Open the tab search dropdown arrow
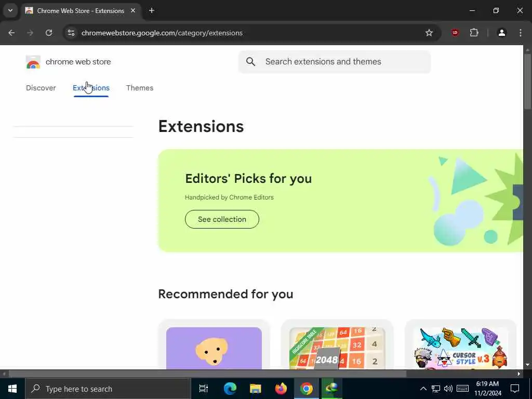Screen dimensions: 532x399 point(10,10)
